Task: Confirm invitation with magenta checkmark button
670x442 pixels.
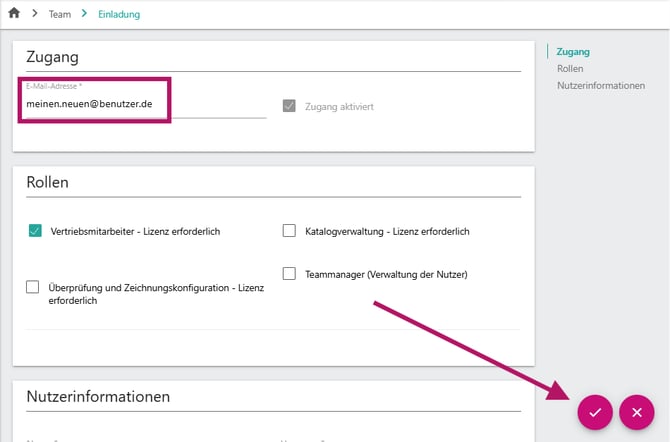Action: point(595,413)
